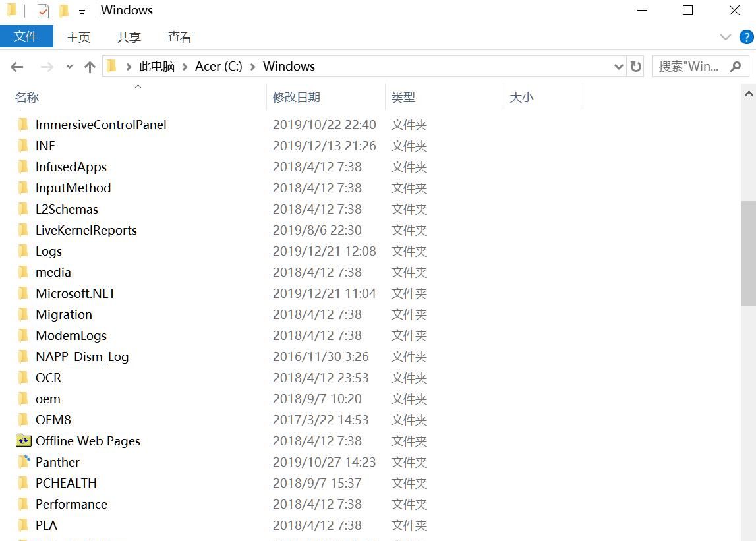Expand the ribbon with the chevron
Image resolution: width=756 pixels, height=541 pixels.
(x=725, y=37)
